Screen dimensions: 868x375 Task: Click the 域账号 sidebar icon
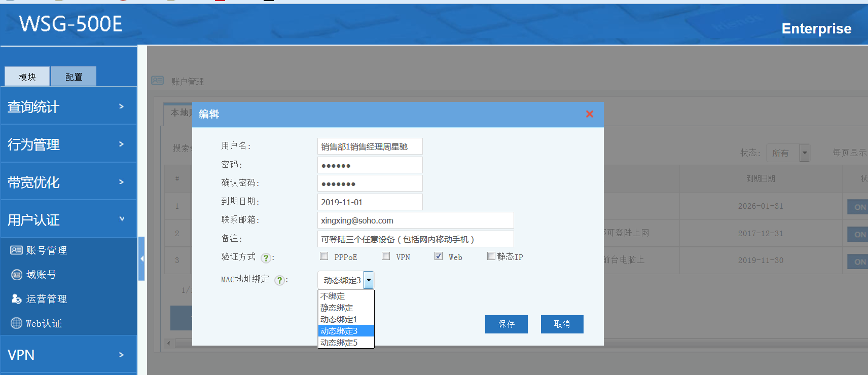(x=16, y=275)
